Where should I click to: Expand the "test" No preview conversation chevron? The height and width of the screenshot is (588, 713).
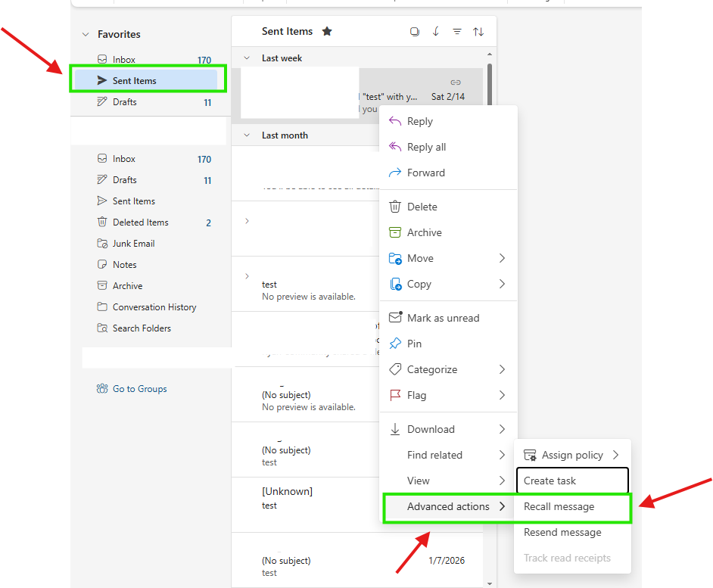[247, 276]
